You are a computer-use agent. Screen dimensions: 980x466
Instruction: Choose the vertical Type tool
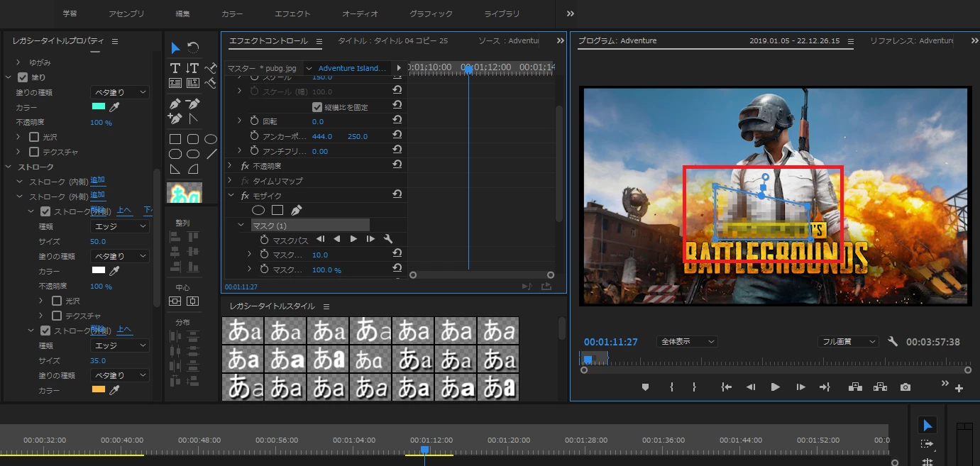(x=192, y=68)
